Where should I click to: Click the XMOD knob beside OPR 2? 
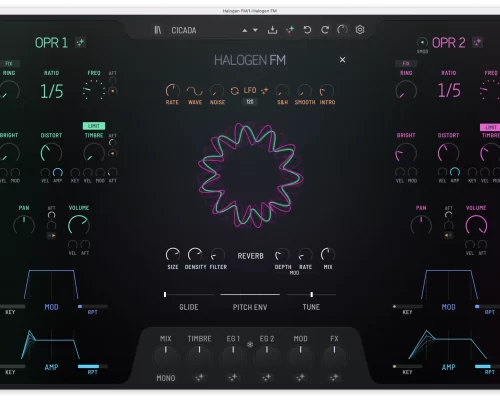click(422, 42)
